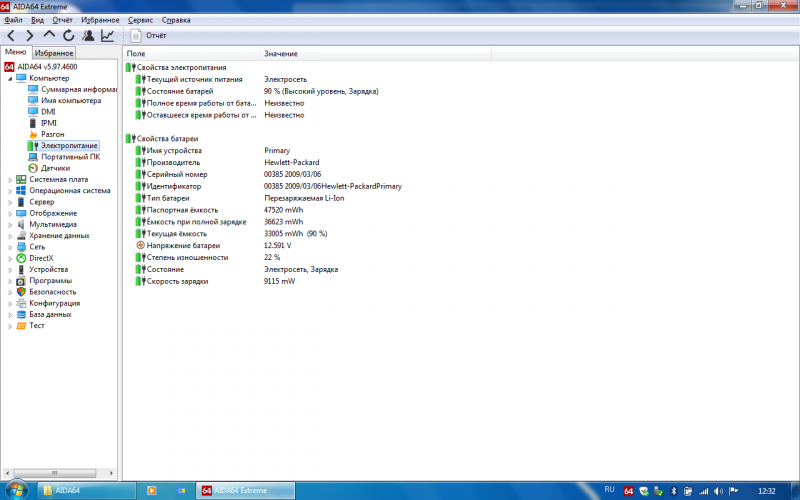This screenshot has height=500, width=800.
Task: Click the Back navigation arrow
Action: coord(11,35)
